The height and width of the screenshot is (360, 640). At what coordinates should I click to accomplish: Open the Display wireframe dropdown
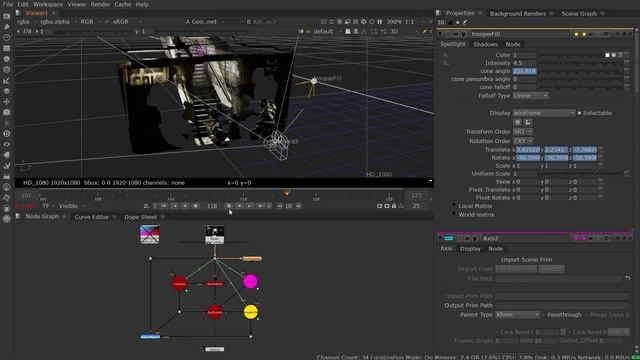[x=544, y=113]
